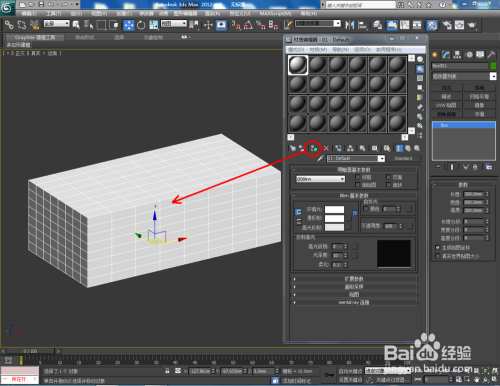Toggle Generate Mapping Coords checkbox
The image size is (500, 386).
pyautogui.click(x=438, y=247)
